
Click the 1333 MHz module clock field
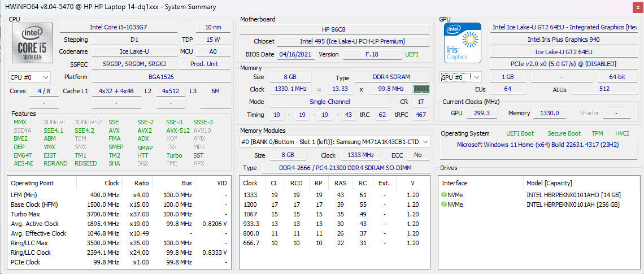pyautogui.click(x=360, y=155)
